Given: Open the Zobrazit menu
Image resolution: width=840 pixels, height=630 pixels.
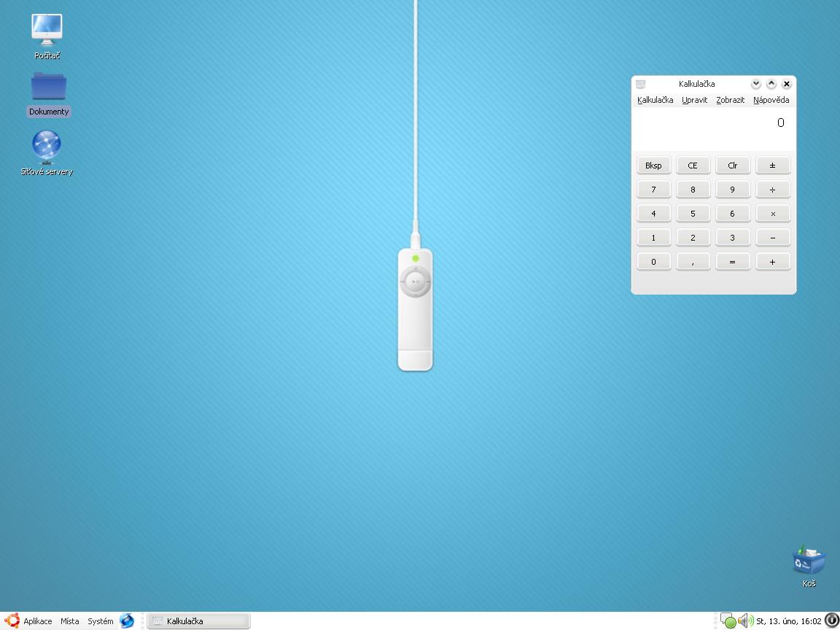Looking at the screenshot, I should [x=730, y=100].
